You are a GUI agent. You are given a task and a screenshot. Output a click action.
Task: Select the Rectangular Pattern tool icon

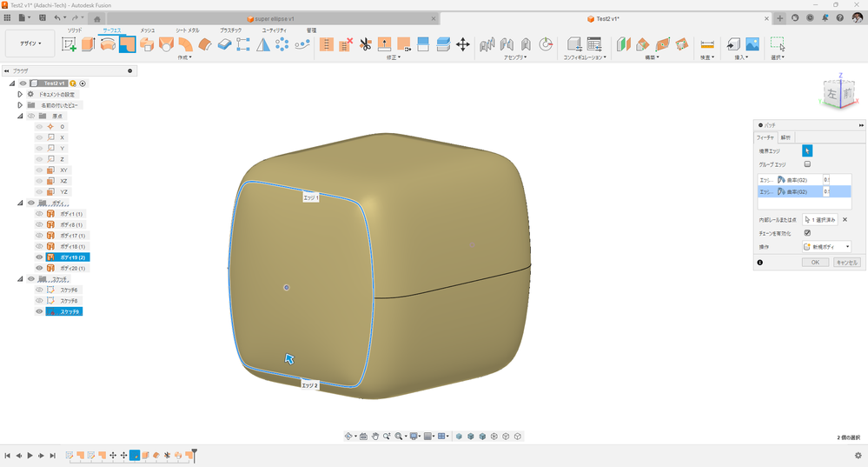[243, 44]
